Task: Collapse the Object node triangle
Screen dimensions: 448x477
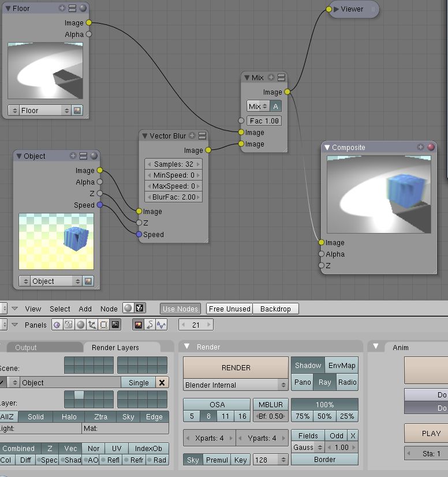Action: click(x=19, y=156)
